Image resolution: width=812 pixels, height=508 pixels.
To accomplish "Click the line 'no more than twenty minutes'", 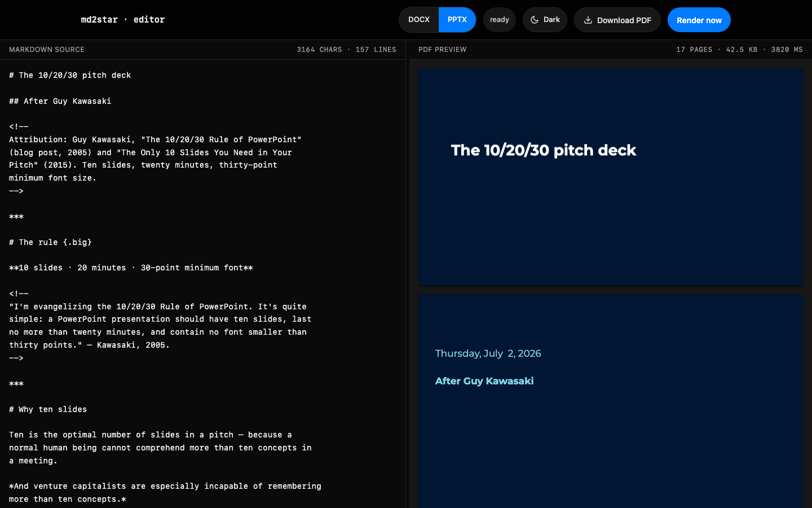I will (x=158, y=332).
